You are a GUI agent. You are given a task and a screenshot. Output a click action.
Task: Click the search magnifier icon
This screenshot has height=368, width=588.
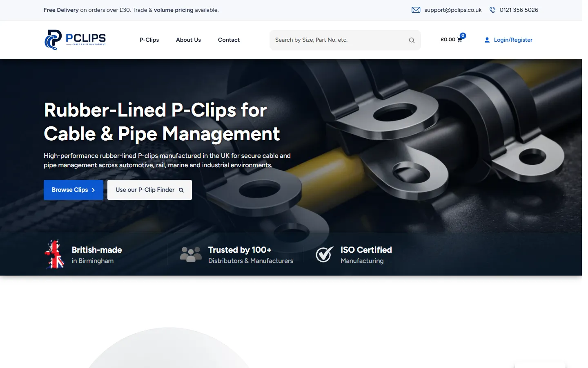412,40
